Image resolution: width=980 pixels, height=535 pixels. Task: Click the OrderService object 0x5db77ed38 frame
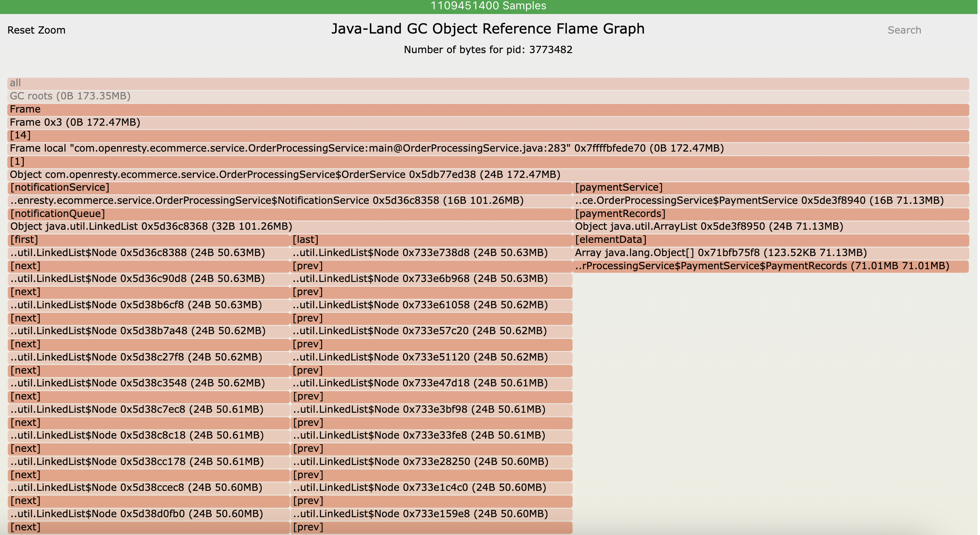pos(488,175)
